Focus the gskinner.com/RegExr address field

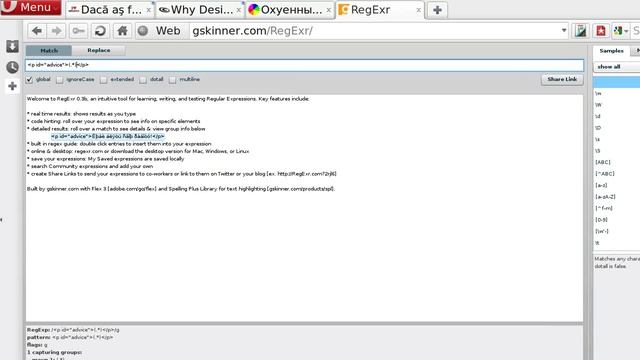coord(373,31)
